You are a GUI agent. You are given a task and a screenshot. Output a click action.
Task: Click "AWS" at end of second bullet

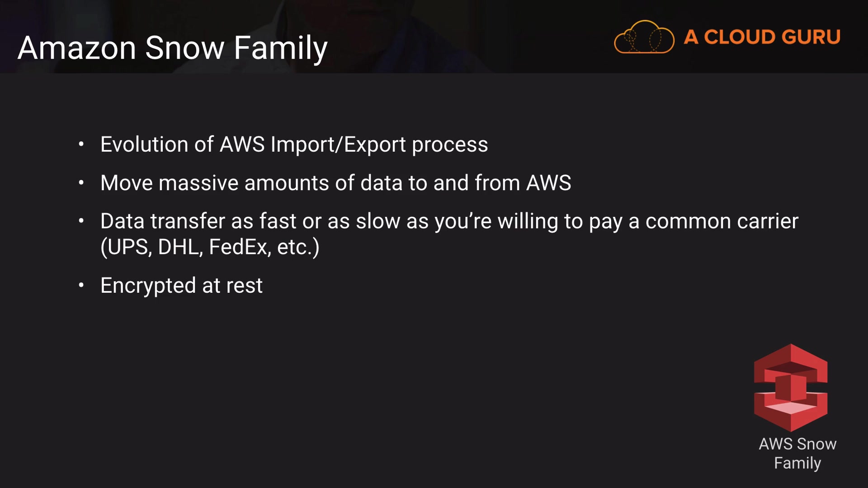[x=549, y=183]
